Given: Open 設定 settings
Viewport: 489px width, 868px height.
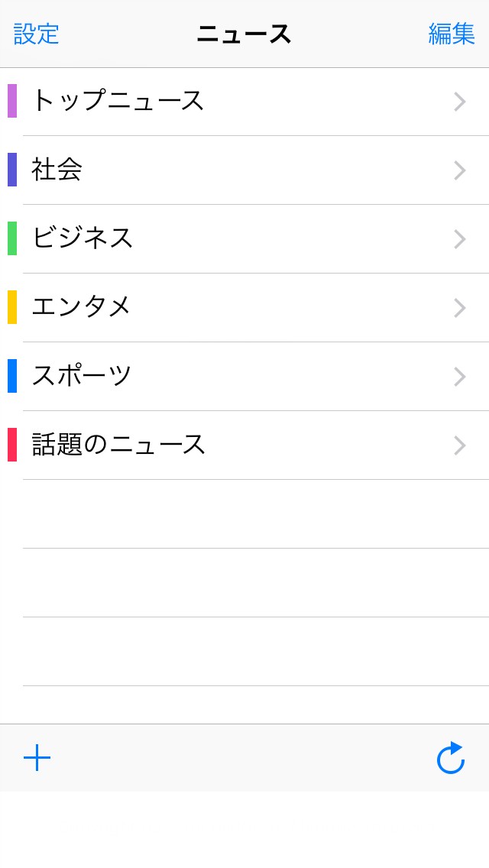Looking at the screenshot, I should coord(36,34).
